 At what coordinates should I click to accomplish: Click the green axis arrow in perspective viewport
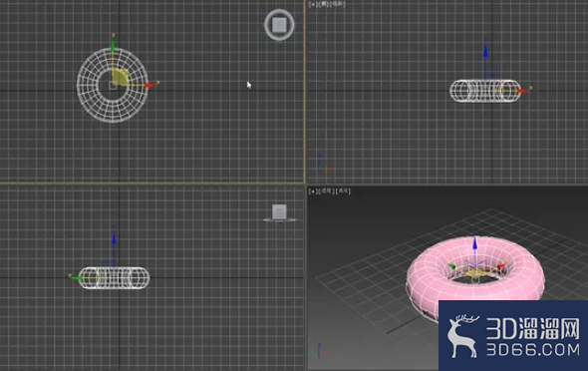451,266
